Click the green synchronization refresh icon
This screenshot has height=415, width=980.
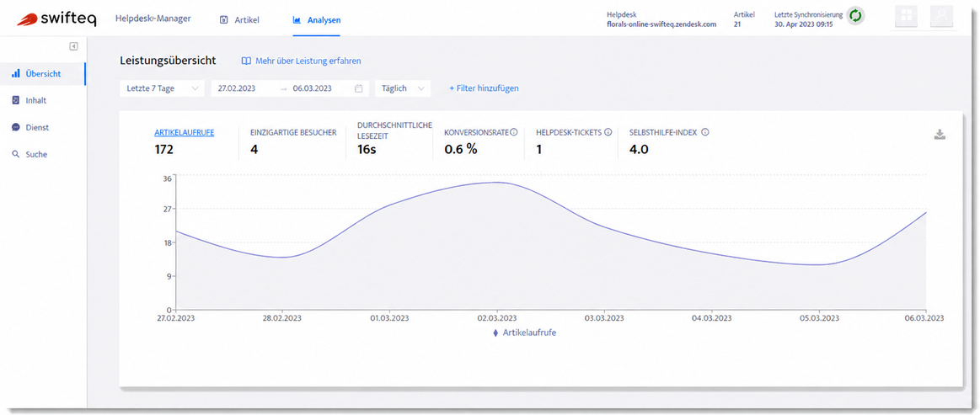[855, 16]
